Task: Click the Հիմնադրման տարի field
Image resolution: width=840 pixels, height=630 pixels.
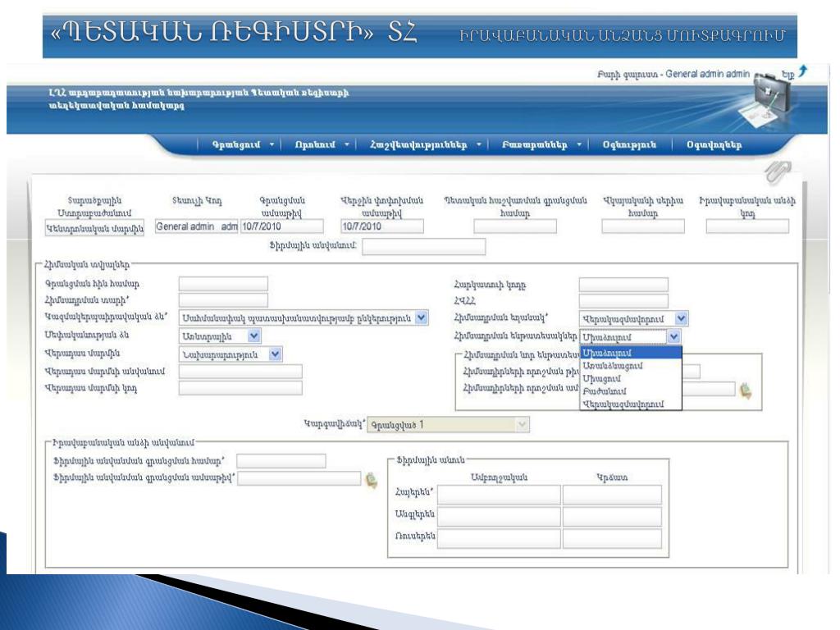Action: [223, 299]
